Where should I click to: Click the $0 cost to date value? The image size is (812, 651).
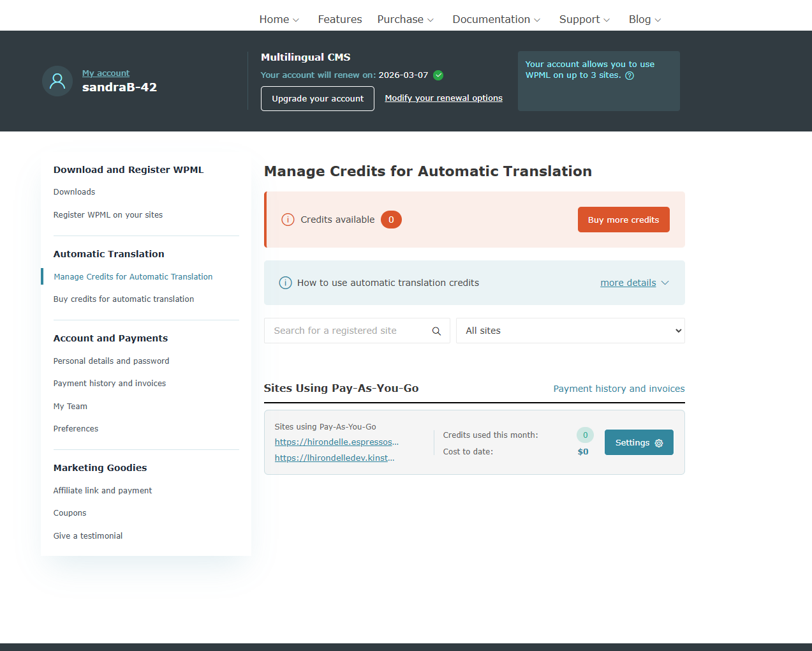(583, 452)
